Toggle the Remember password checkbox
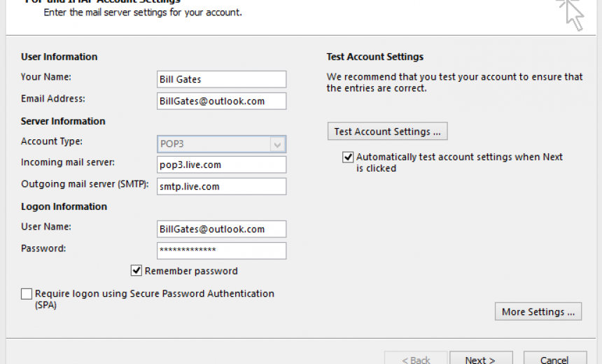Screen dimensions: 602x364 (x=136, y=271)
